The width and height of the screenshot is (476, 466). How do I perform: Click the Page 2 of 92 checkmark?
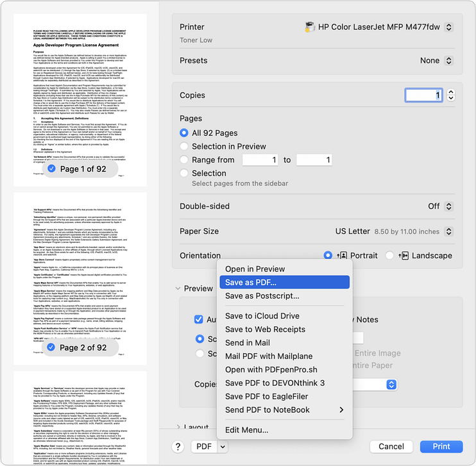(51, 347)
